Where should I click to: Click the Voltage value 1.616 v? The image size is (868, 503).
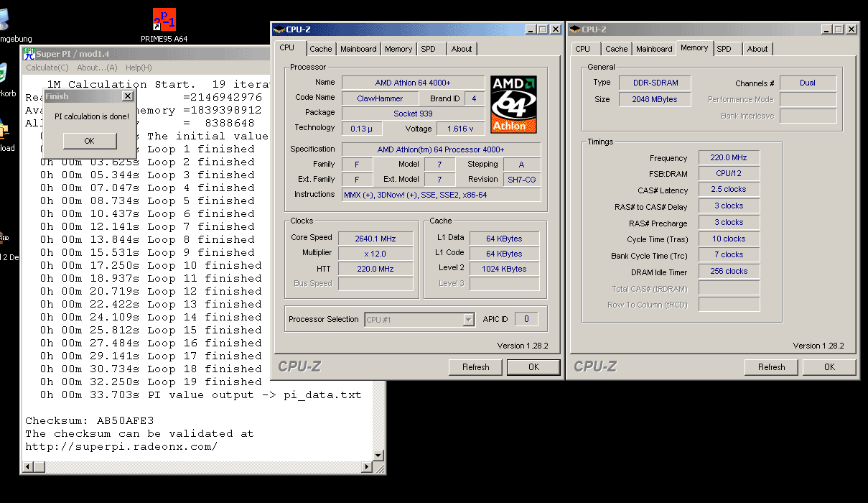[x=460, y=129]
